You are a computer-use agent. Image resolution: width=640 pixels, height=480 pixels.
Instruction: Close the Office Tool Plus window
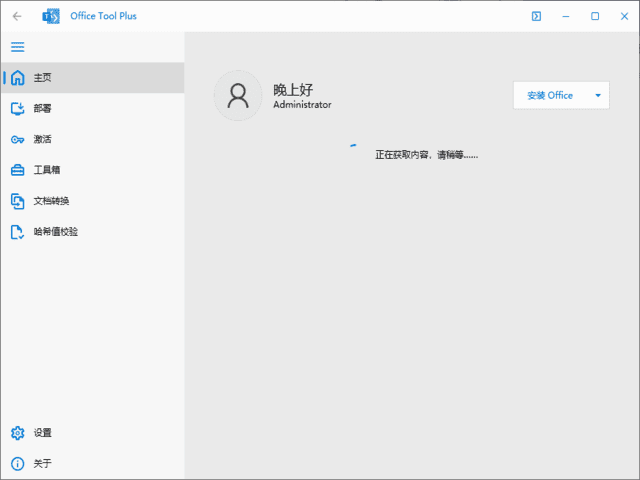[x=623, y=16]
